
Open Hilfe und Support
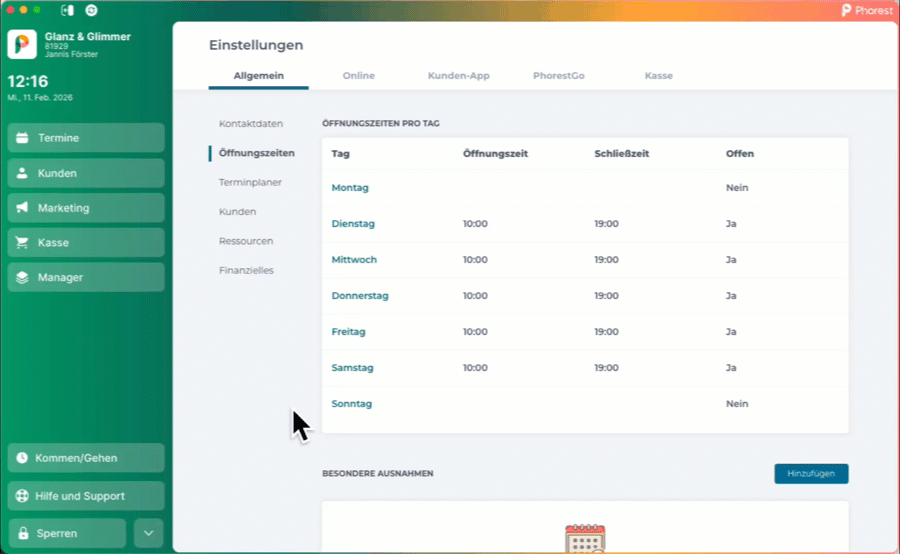pos(86,496)
